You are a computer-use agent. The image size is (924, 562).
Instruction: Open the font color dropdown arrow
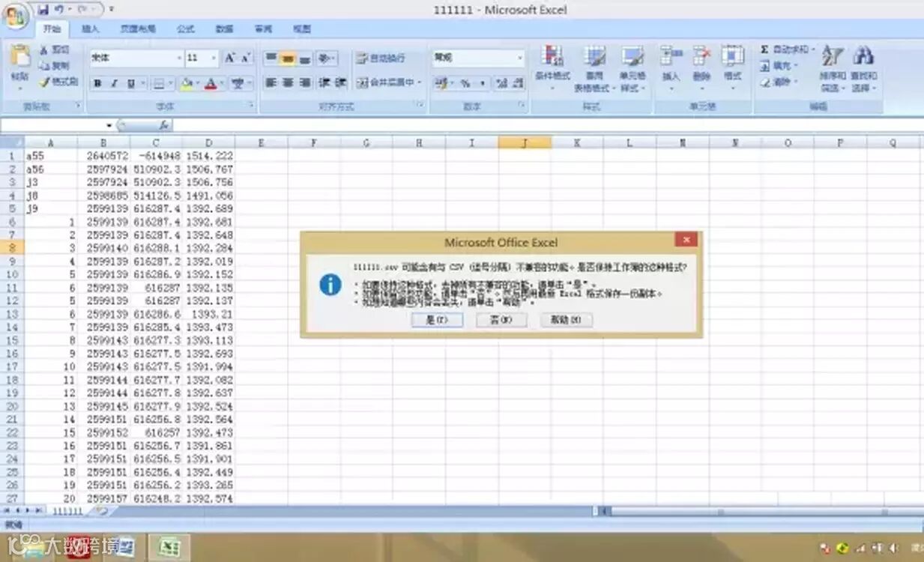click(222, 83)
